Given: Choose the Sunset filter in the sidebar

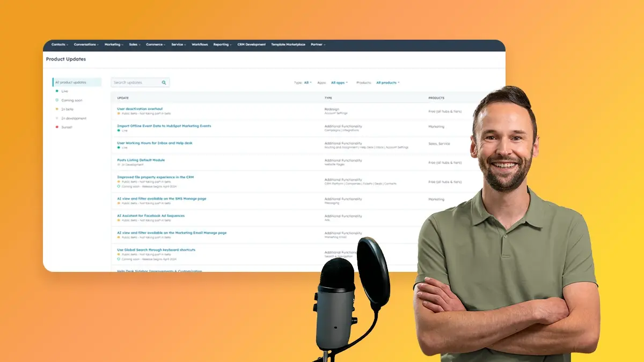Looking at the screenshot, I should pos(67,127).
